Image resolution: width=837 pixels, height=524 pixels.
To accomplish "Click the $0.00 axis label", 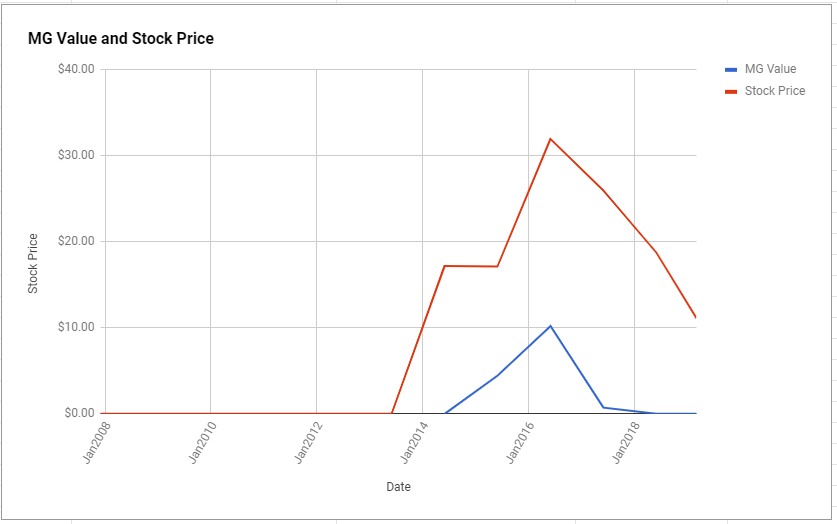I will click(79, 413).
